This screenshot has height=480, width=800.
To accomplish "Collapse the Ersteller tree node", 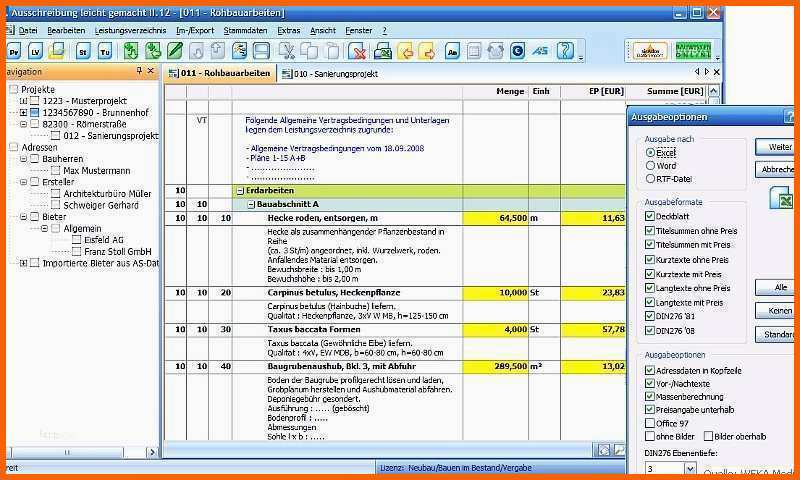I will tap(23, 182).
